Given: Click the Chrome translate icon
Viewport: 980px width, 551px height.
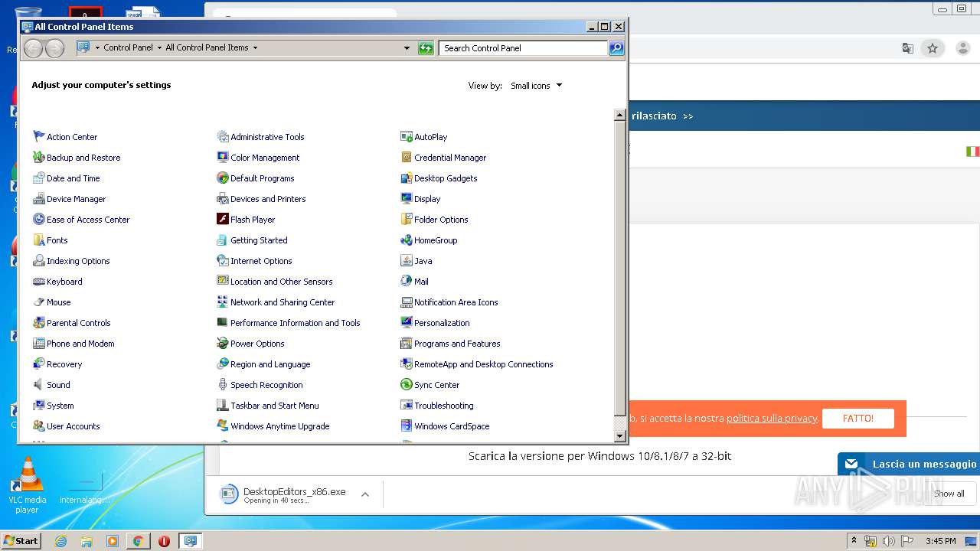Looking at the screenshot, I should point(907,48).
